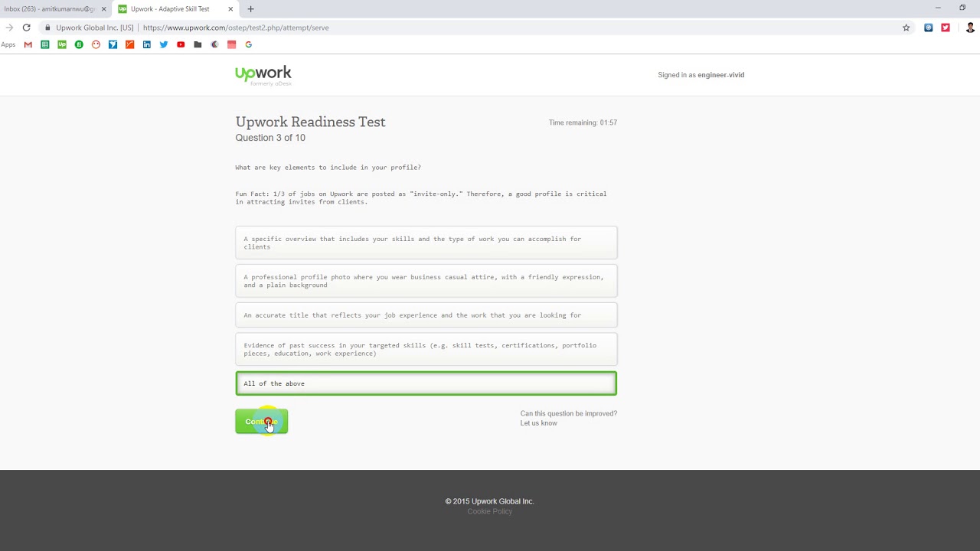The height and width of the screenshot is (551, 980).
Task: Click the green Continue button
Action: pyautogui.click(x=262, y=422)
